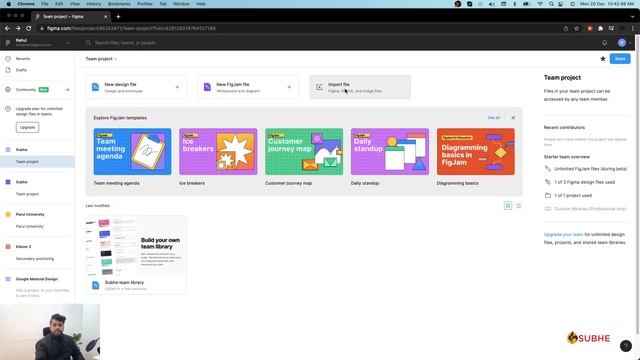This screenshot has width=640, height=360.
Task: Select the highlighted Team project item
Action: (37, 162)
